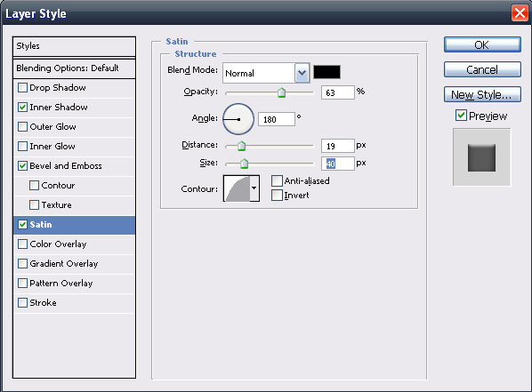
Task: Expand the Contour picker arrow
Action: pyautogui.click(x=254, y=188)
